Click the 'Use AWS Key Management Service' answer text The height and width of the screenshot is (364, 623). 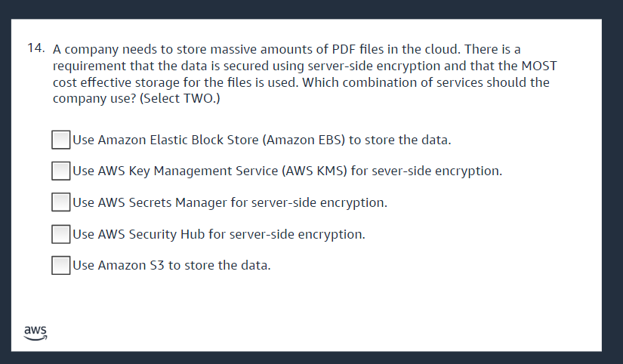[x=288, y=171]
